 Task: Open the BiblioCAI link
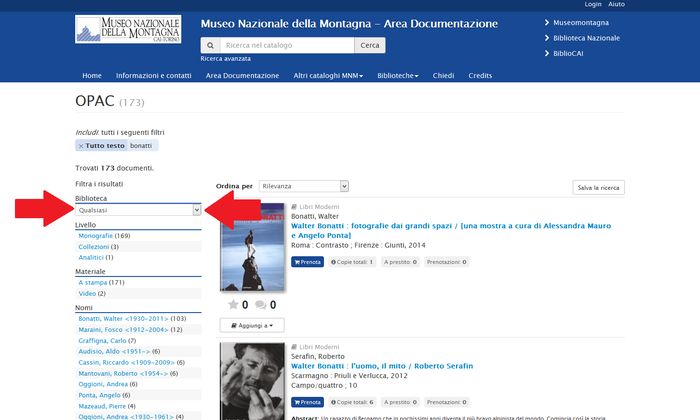568,53
